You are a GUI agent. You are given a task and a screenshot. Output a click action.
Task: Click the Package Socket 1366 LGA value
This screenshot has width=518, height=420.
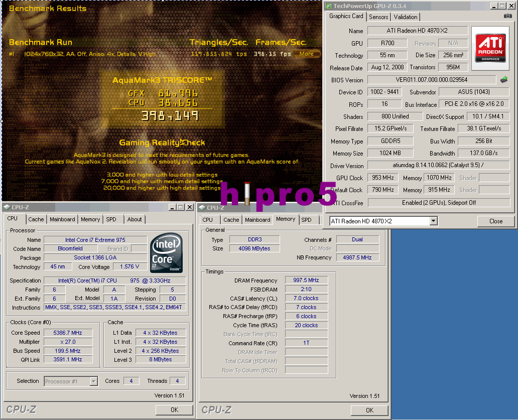(95, 257)
